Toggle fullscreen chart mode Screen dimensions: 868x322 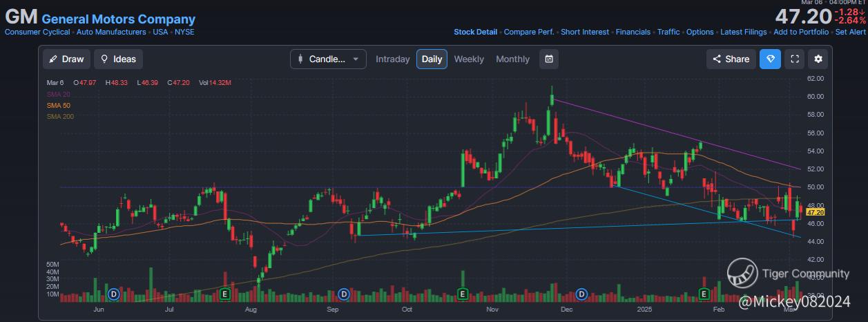coord(794,59)
